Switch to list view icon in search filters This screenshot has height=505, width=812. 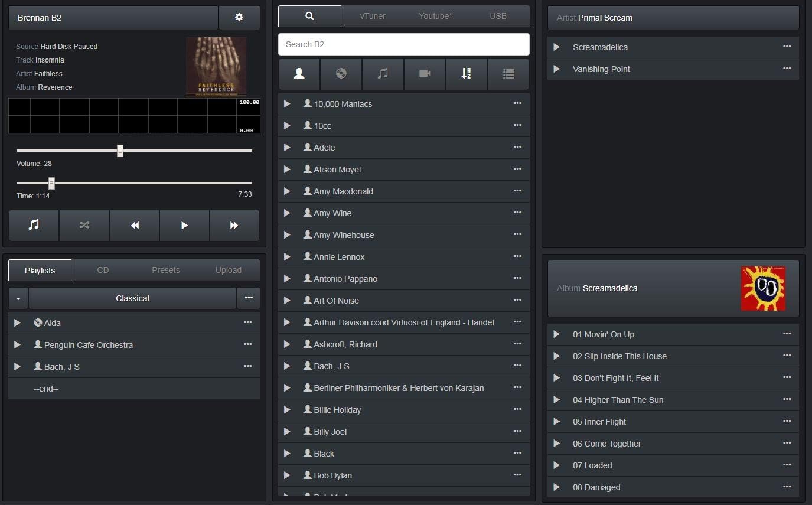[x=508, y=74]
